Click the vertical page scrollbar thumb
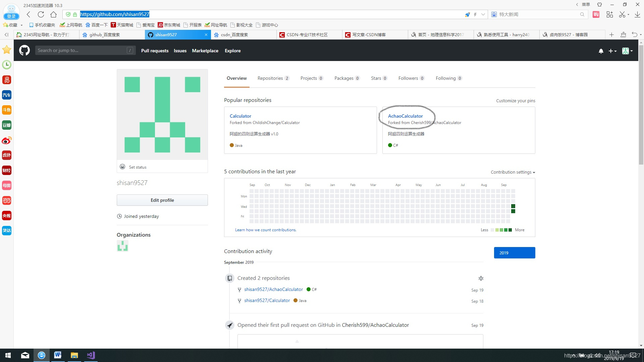Viewport: 644px width, 362px height. 641,105
